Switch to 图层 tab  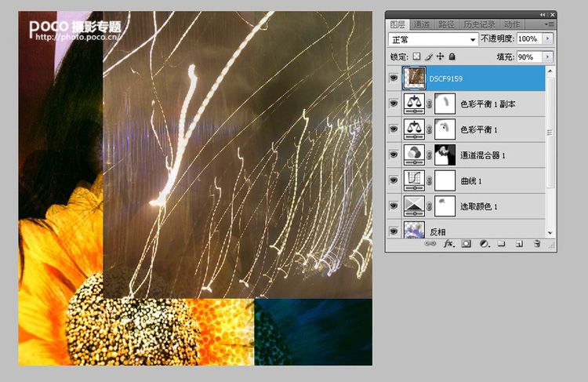click(397, 24)
